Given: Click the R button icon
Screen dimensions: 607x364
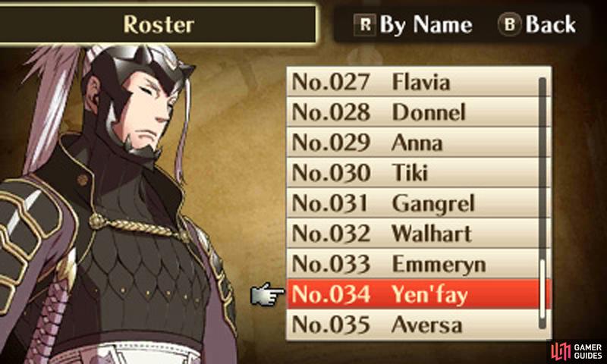Looking at the screenshot, I should click(x=365, y=25).
